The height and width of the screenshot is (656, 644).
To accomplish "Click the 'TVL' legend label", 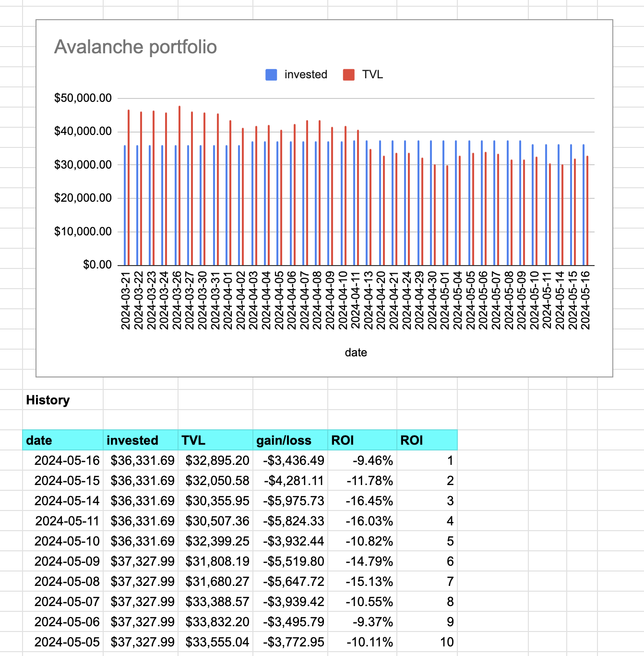I will (x=372, y=74).
